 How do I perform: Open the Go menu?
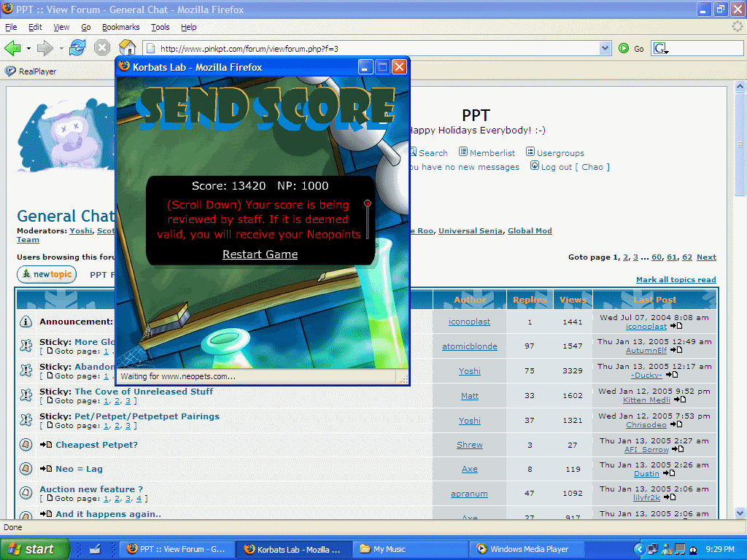86,27
